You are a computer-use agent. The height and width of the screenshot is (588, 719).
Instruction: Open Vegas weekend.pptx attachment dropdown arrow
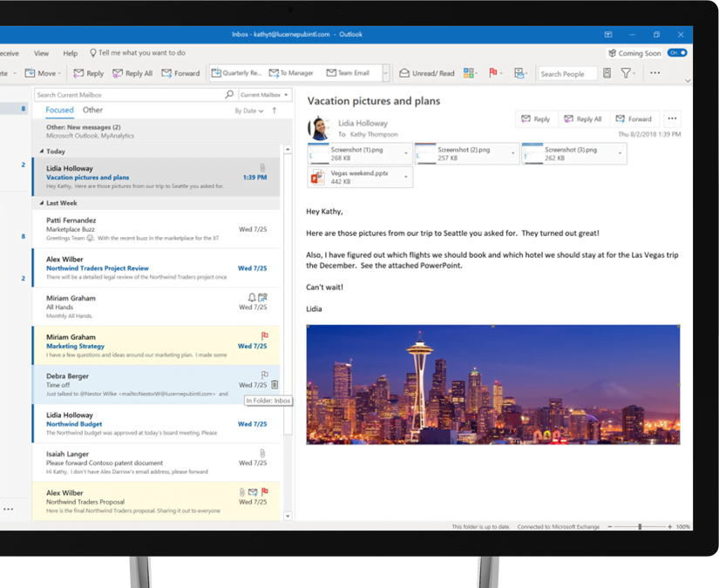point(406,177)
